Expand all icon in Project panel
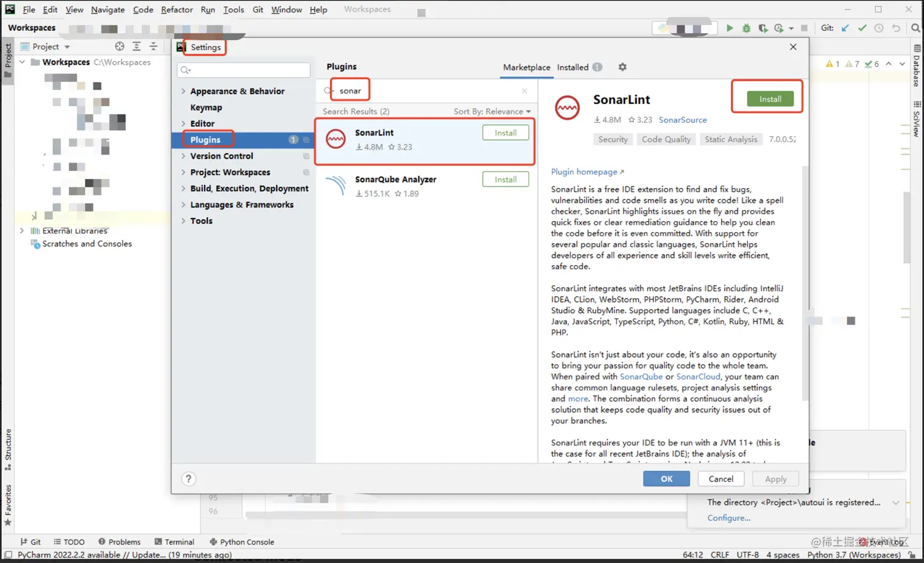Viewport: 924px width, 563px height. pos(136,46)
